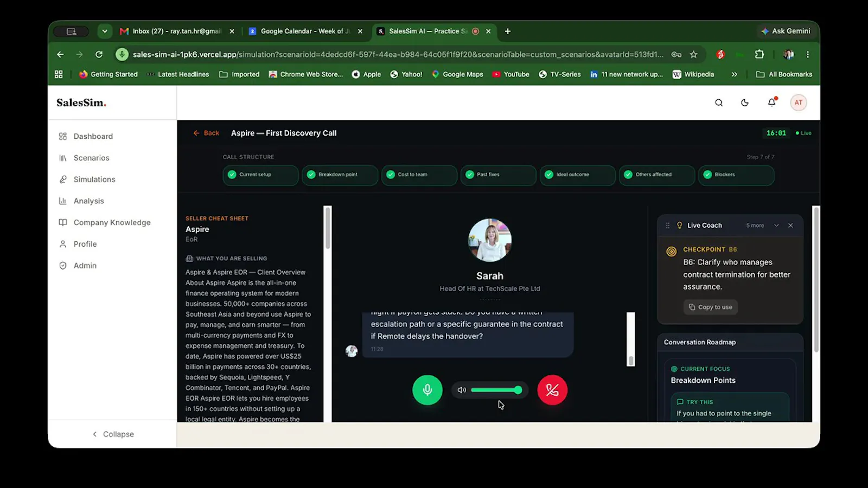Go back in browser history

point(60,54)
